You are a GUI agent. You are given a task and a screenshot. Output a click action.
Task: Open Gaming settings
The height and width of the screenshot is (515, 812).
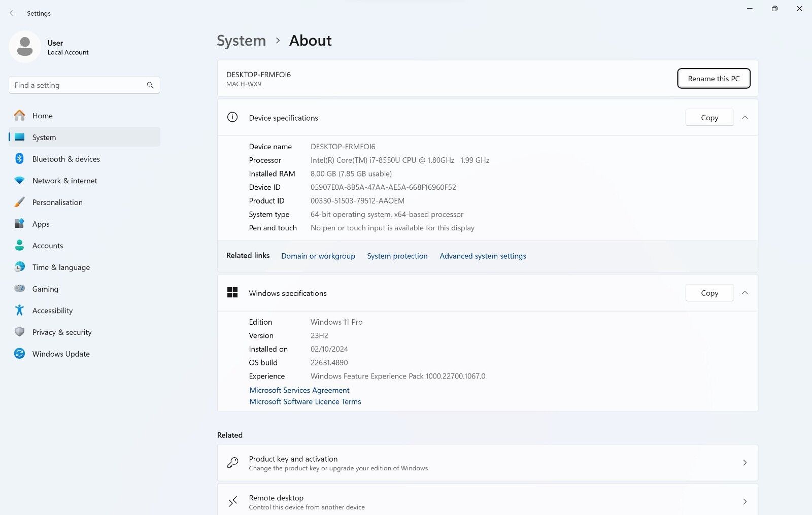point(84,289)
